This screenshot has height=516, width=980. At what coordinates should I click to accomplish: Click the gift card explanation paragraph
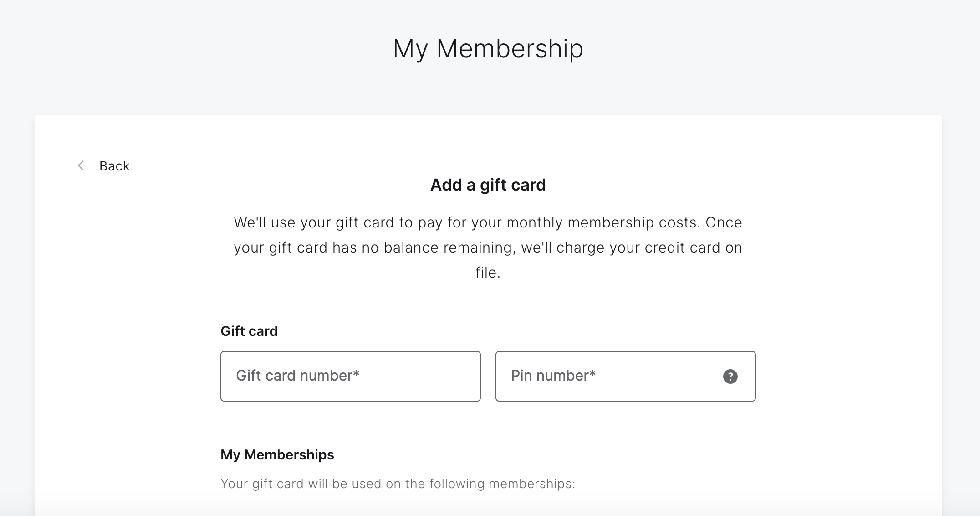click(487, 248)
